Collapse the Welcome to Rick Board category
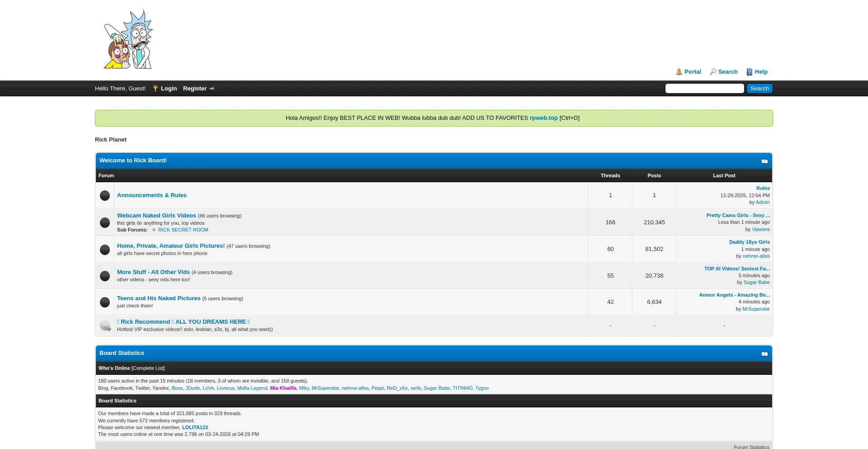 click(764, 161)
